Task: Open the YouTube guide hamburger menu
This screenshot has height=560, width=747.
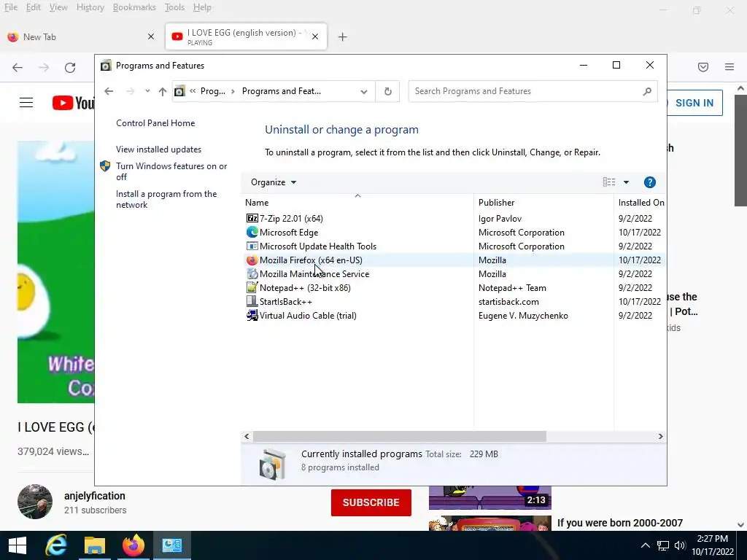Action: [26, 103]
